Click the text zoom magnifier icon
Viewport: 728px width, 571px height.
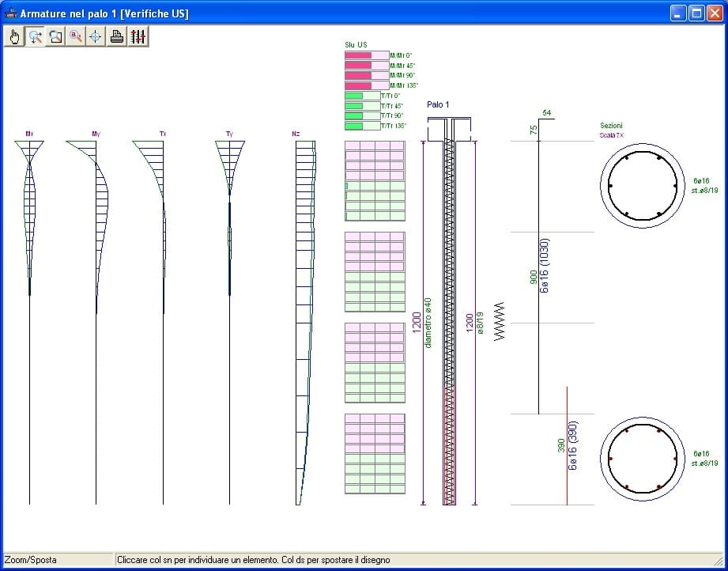coord(76,36)
